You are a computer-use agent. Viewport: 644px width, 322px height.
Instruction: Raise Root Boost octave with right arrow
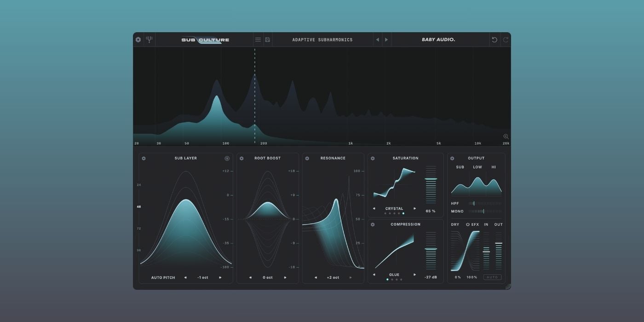point(285,277)
